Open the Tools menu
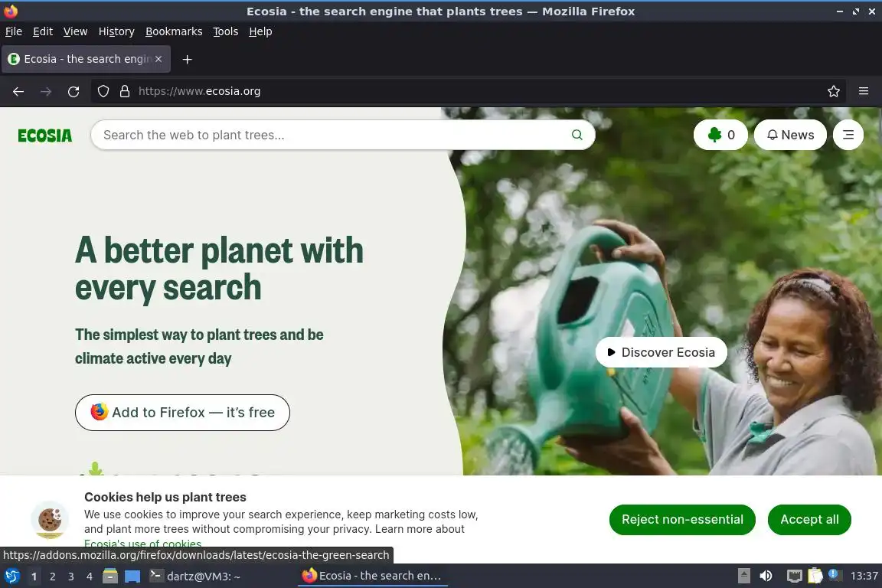882x588 pixels. 226,31
